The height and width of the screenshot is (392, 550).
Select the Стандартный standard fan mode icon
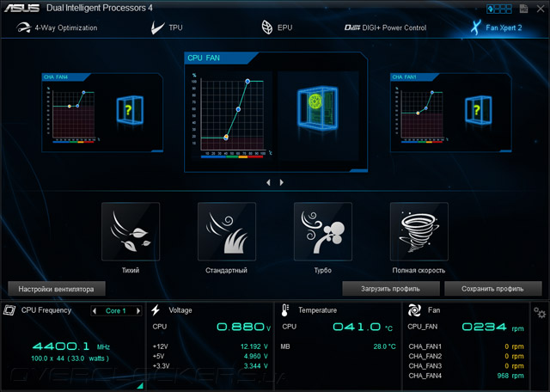pos(227,231)
